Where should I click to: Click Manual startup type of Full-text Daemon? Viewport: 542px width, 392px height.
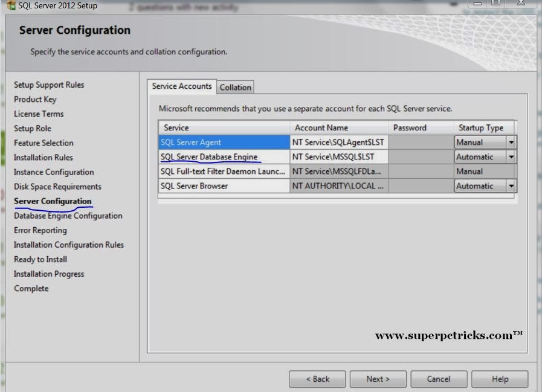click(x=484, y=172)
